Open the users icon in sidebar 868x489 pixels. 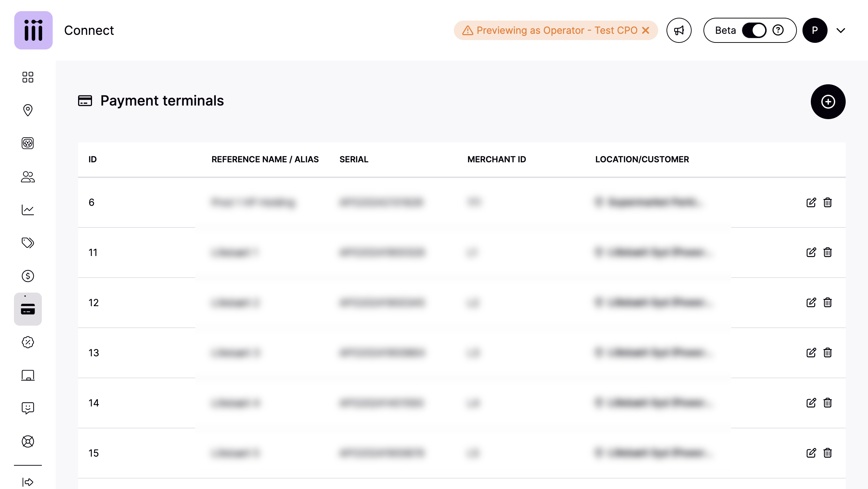28,177
